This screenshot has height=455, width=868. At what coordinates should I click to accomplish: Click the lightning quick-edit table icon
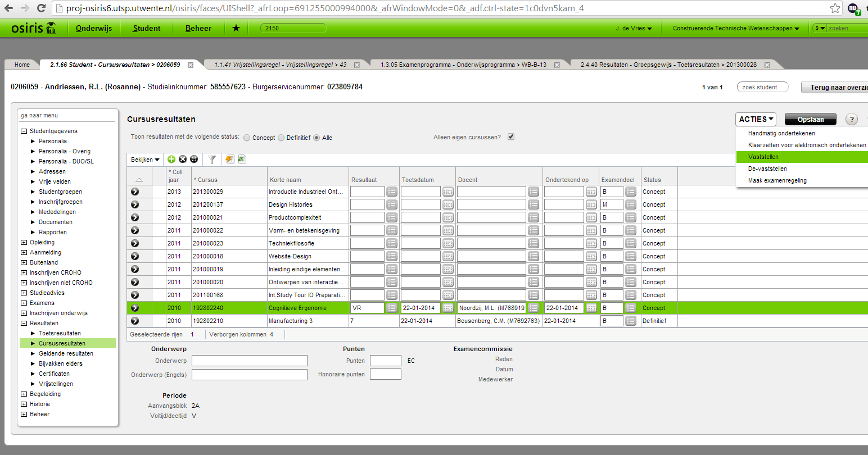pyautogui.click(x=229, y=160)
